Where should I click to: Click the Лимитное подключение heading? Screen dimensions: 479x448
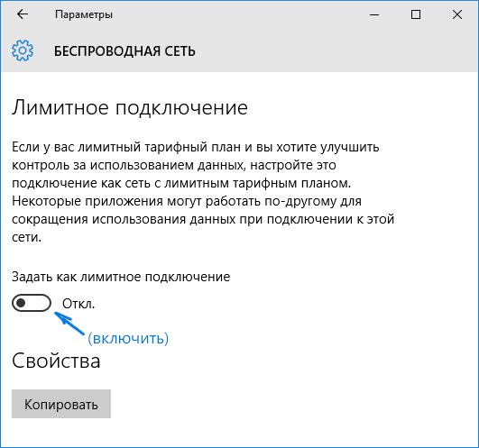(x=130, y=107)
